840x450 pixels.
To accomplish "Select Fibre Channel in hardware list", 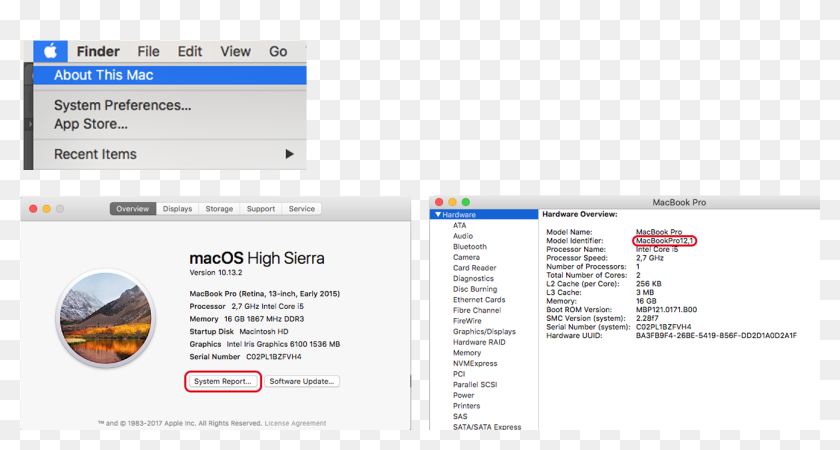I will (x=477, y=310).
